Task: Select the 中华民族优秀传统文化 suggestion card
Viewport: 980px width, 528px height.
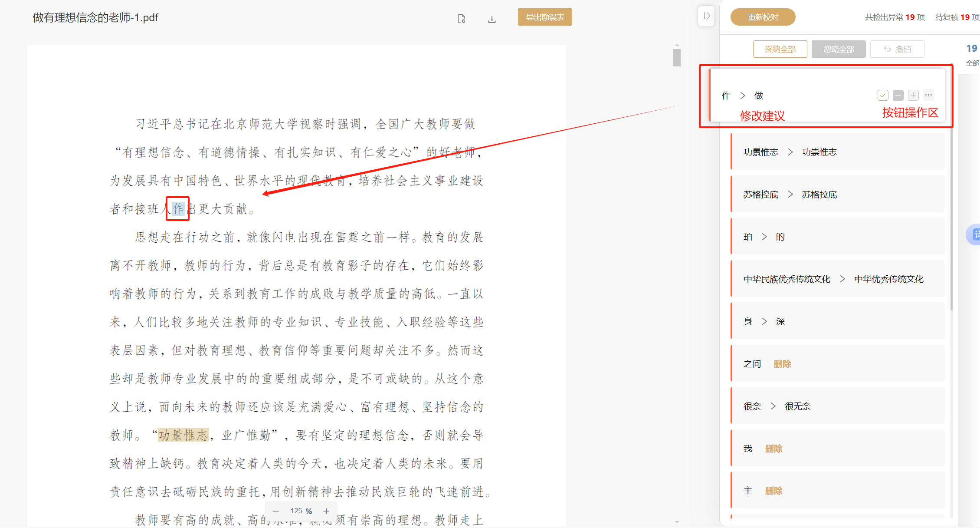Action: [838, 279]
